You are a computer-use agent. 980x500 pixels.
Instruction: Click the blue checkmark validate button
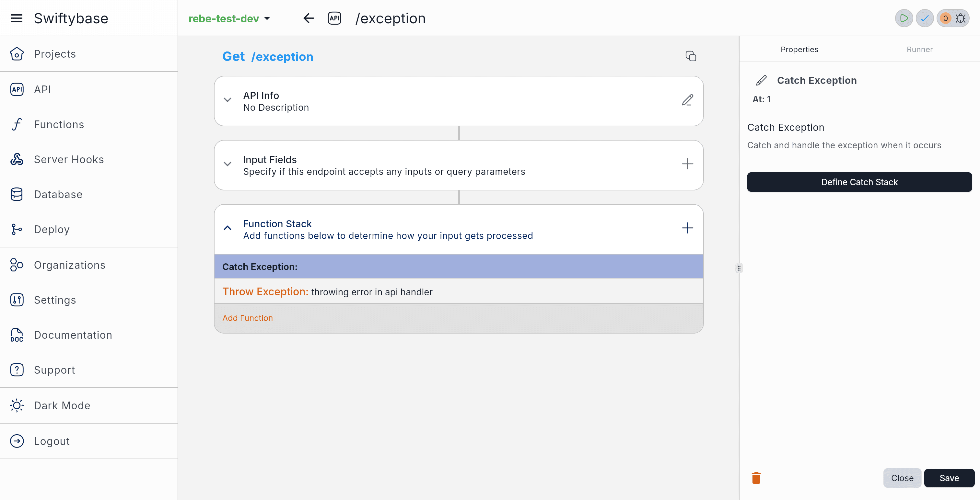click(x=925, y=18)
